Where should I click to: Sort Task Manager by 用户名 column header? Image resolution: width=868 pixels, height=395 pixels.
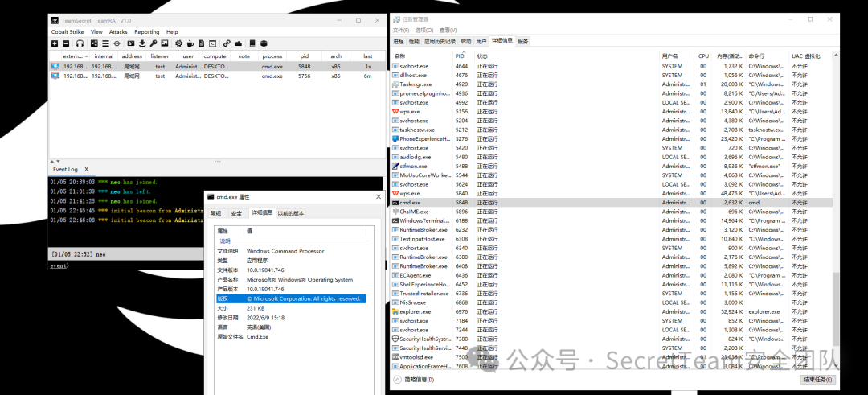677,56
